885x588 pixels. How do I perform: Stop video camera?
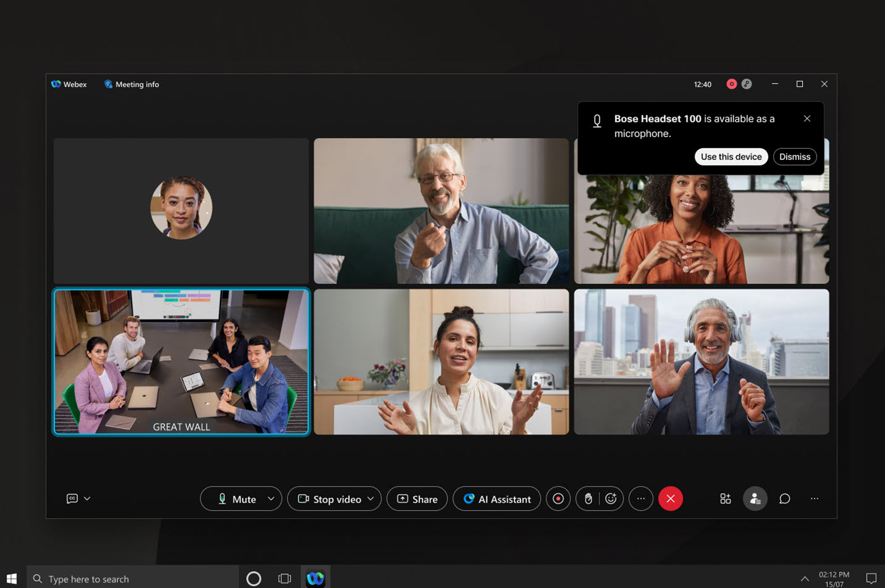329,499
